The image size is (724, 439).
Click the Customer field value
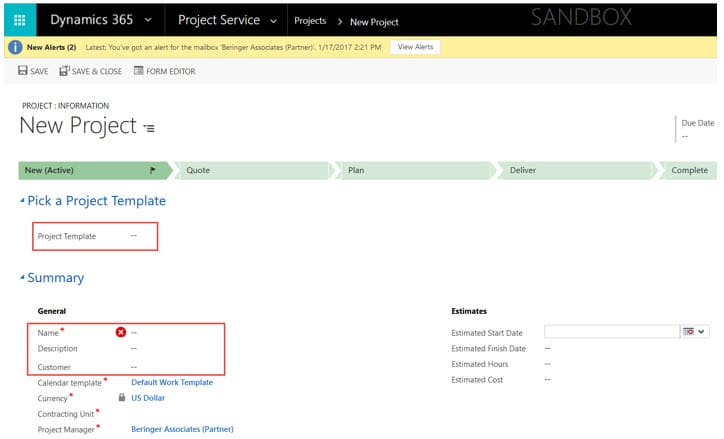tap(134, 367)
